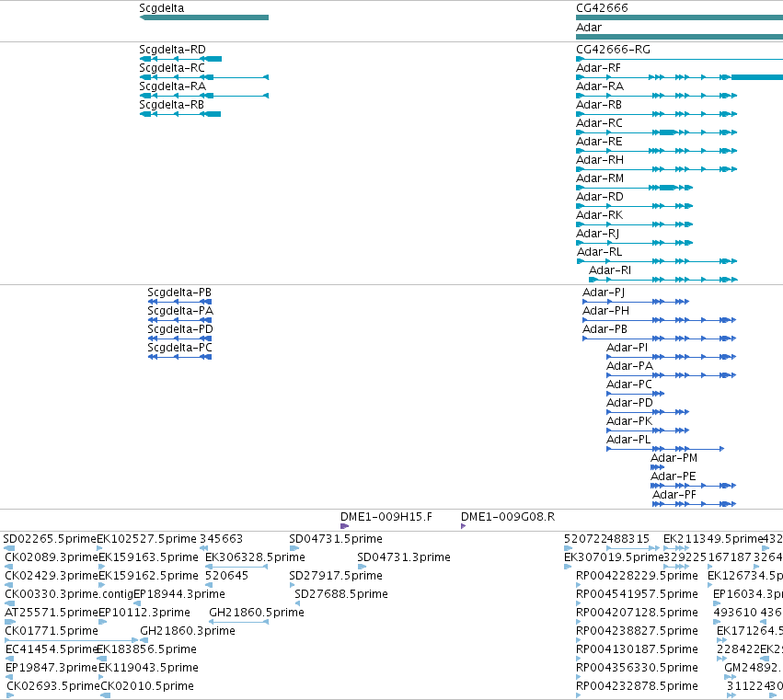
Task: Select Scgdelta-RA transcript label
Action: (x=172, y=86)
